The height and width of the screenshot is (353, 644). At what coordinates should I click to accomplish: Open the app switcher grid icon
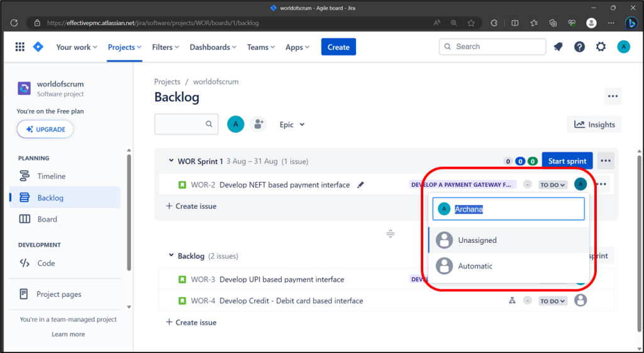[19, 47]
